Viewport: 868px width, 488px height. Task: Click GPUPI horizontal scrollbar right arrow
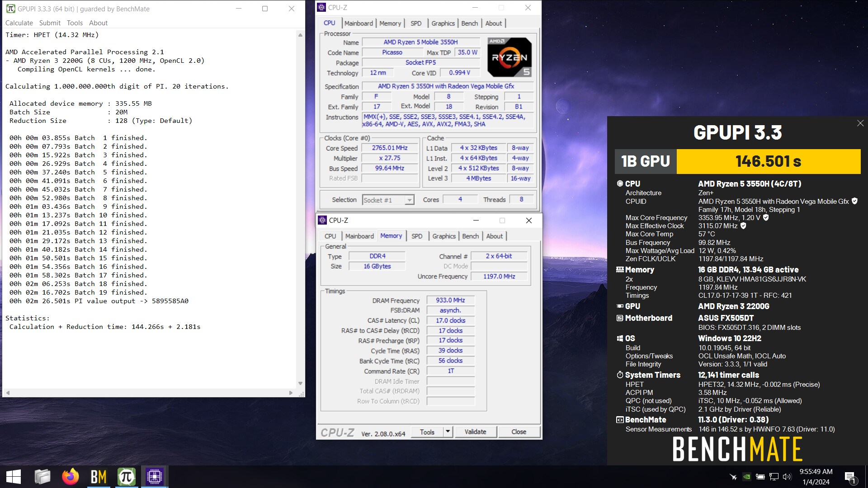click(x=291, y=393)
